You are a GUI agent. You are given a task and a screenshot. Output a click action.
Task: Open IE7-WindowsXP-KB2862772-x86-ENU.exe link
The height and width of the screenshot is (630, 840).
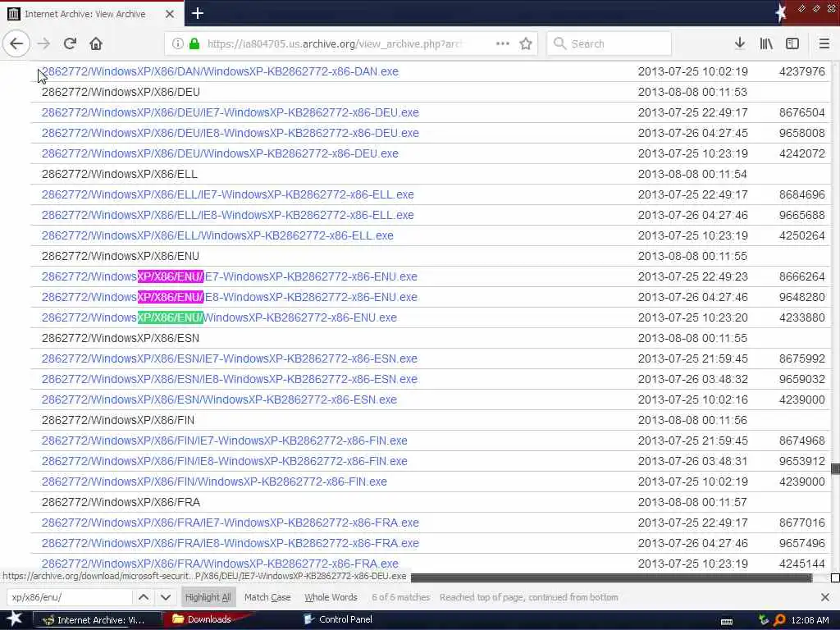[x=230, y=276]
